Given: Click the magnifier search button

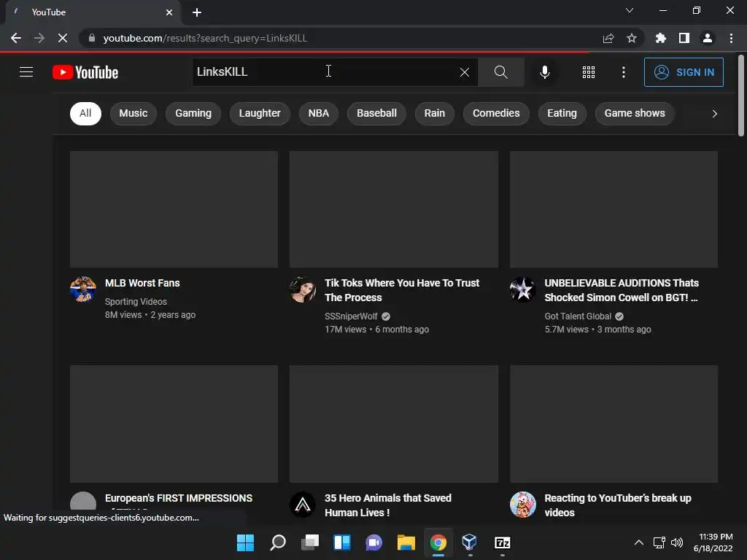Looking at the screenshot, I should [500, 72].
